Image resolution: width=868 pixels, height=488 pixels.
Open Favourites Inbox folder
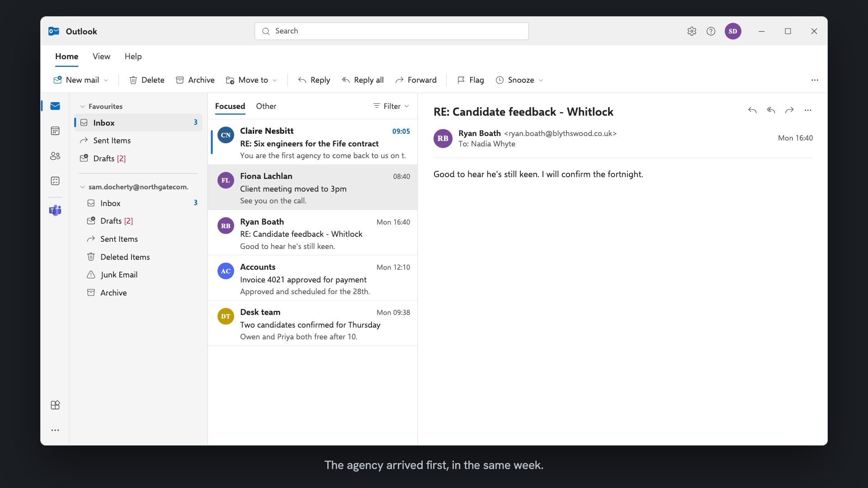138,122
